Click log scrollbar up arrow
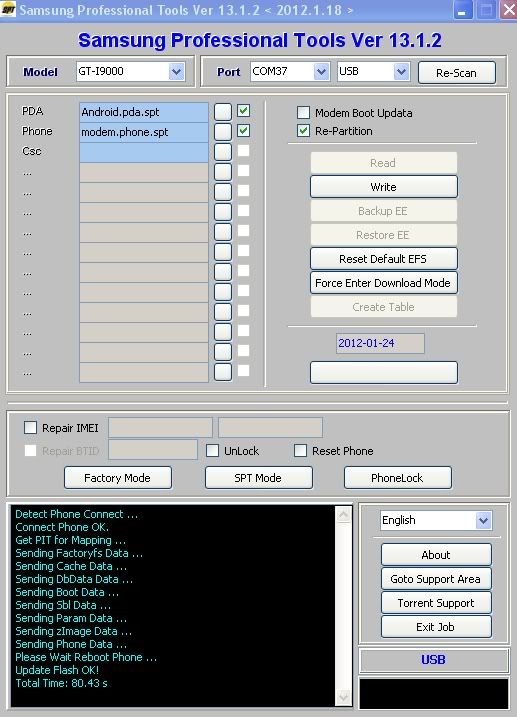The width and height of the screenshot is (517, 717). (343, 515)
